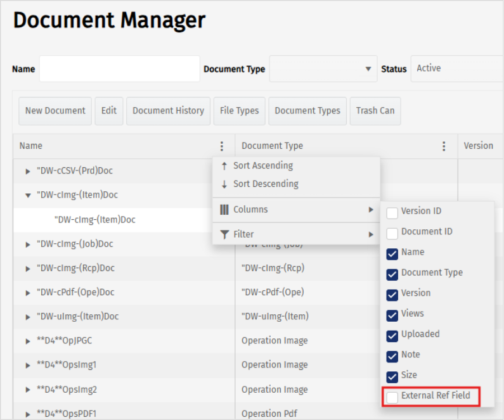Click the New Document button
Viewport: 504px width, 420px height.
coord(55,111)
